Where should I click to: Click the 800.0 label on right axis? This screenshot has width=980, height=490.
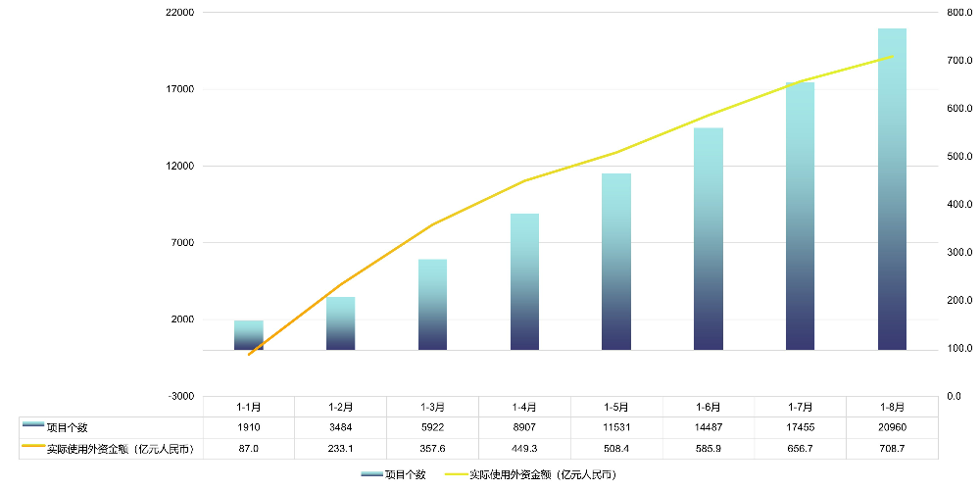click(959, 13)
